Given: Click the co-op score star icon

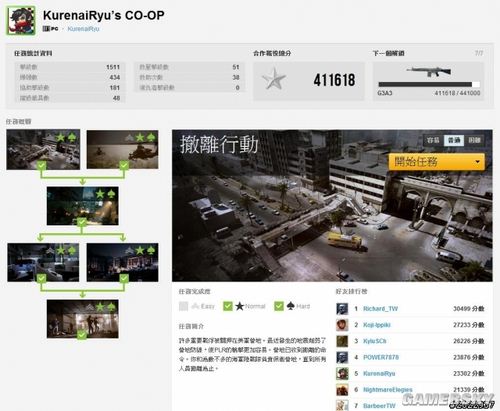Looking at the screenshot, I should click(x=274, y=79).
